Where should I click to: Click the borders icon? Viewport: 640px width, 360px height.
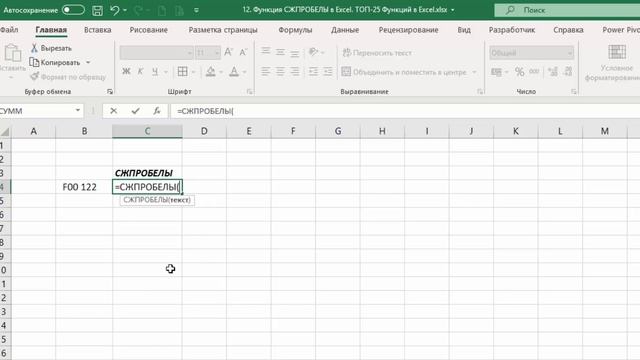tap(182, 71)
